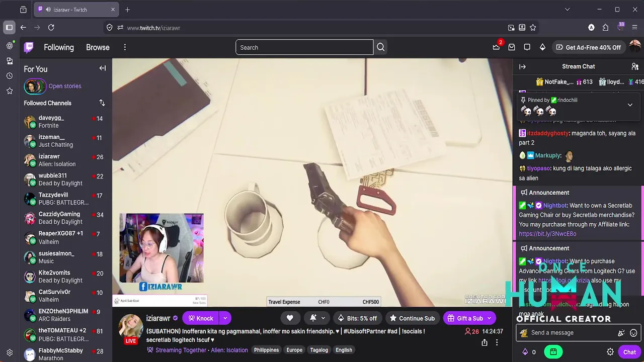Open chat celebration party icon

tap(621, 333)
